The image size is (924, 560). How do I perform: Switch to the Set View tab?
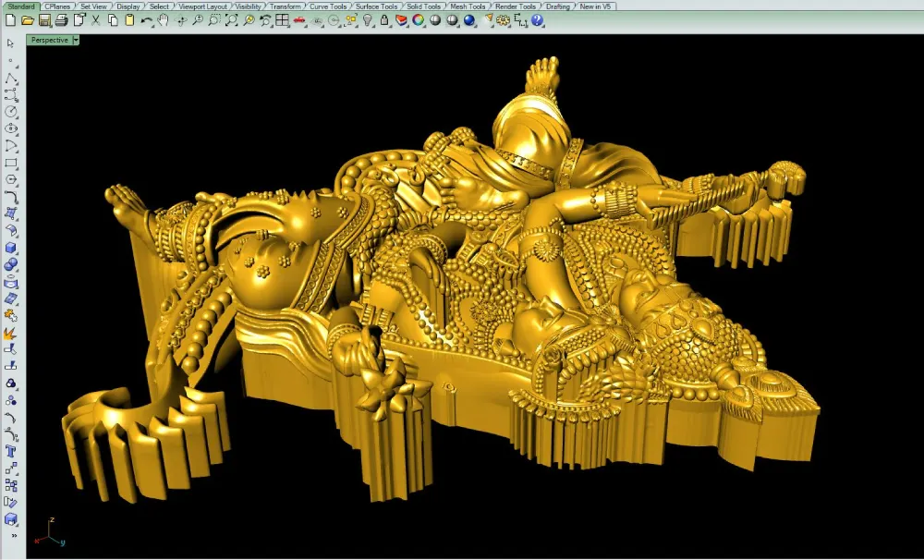tap(93, 6)
